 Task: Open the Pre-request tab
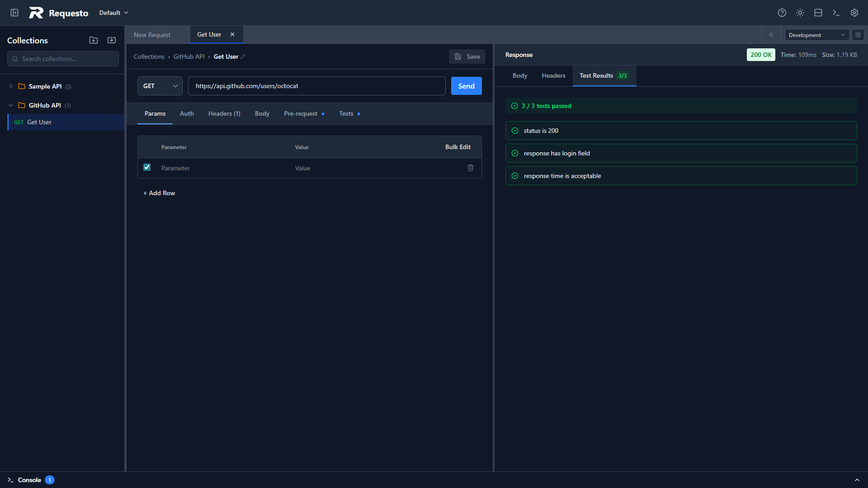point(304,113)
